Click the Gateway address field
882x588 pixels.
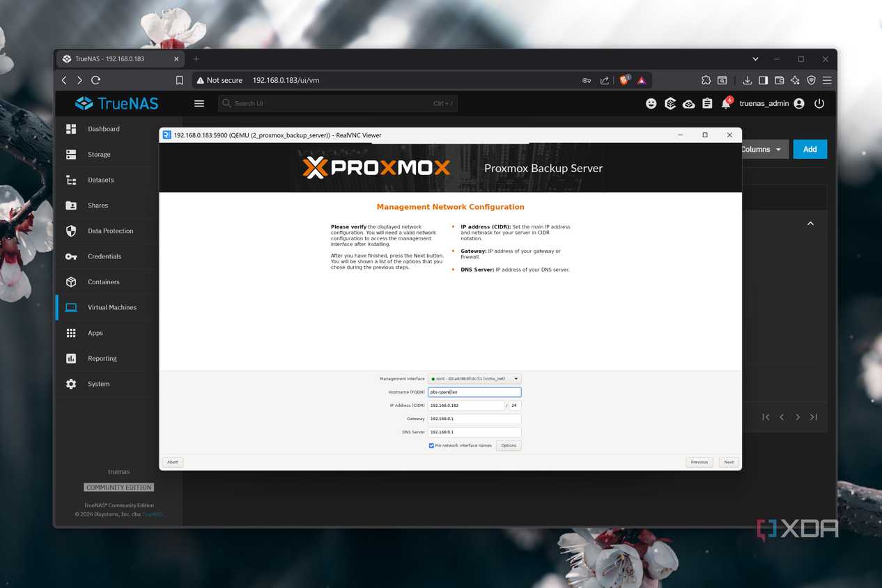pyautogui.click(x=474, y=419)
